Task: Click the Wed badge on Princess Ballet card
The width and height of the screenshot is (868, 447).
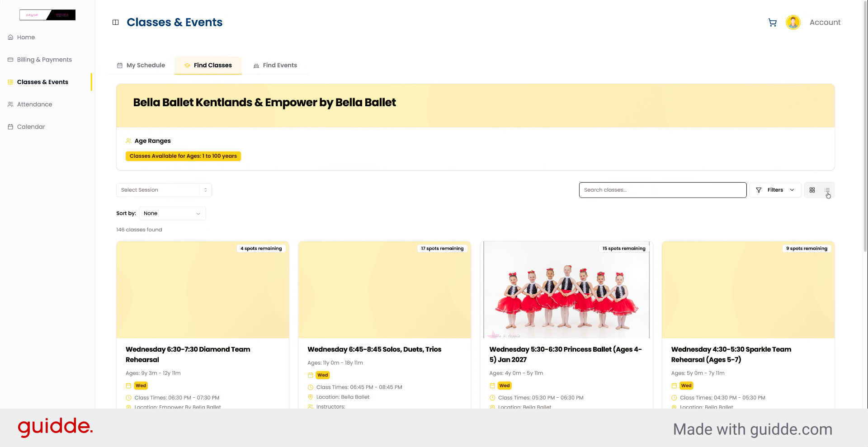Action: (505, 386)
